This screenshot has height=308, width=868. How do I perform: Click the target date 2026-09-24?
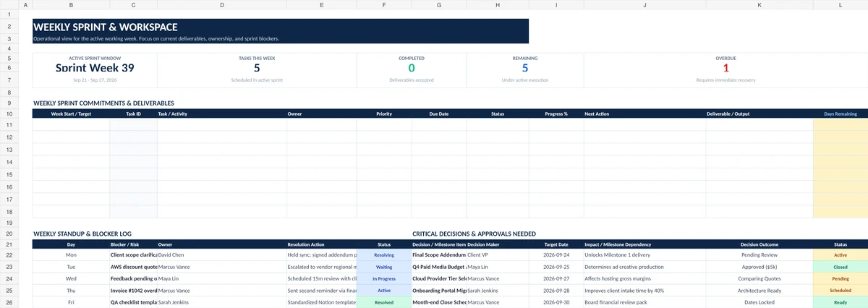[556, 255]
